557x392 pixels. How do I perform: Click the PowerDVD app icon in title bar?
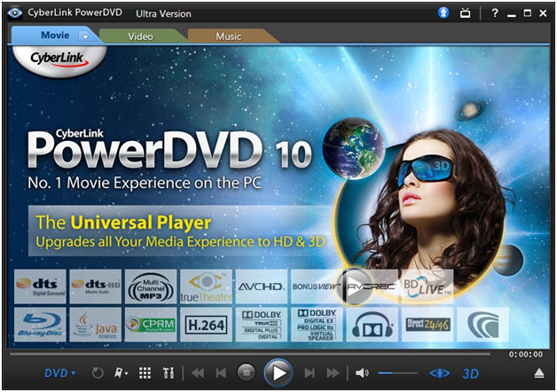click(15, 13)
